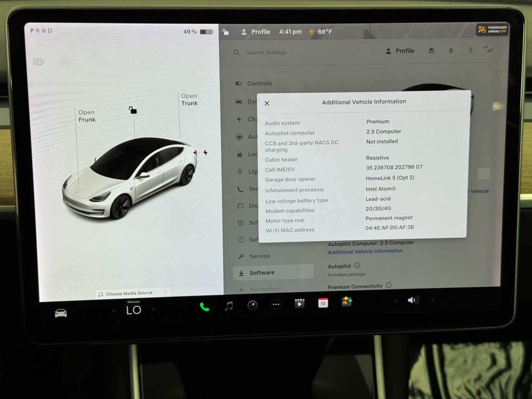Tap the green phone icon
532x399 pixels.
click(204, 307)
